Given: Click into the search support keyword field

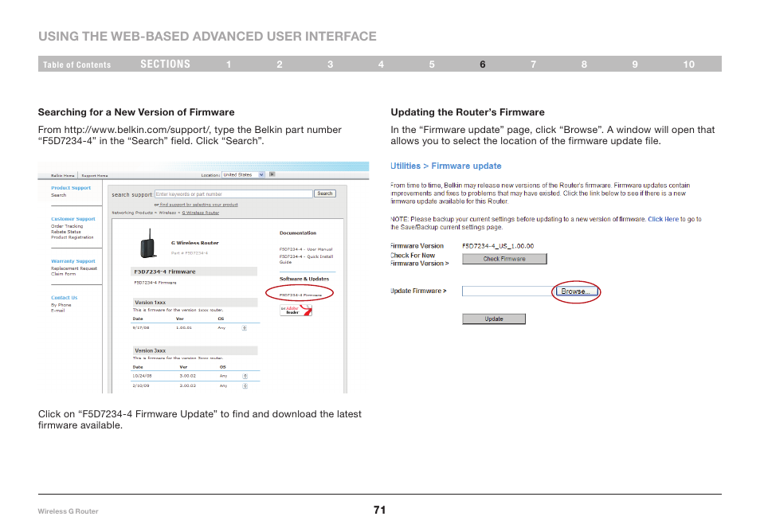Looking at the screenshot, I should pyautogui.click(x=233, y=194).
